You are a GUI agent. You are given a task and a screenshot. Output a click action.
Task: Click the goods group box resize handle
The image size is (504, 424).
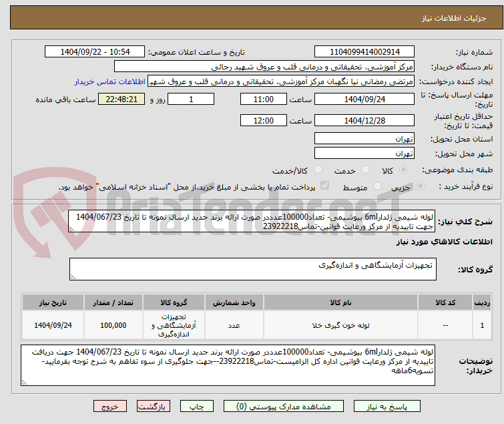pos(73,277)
